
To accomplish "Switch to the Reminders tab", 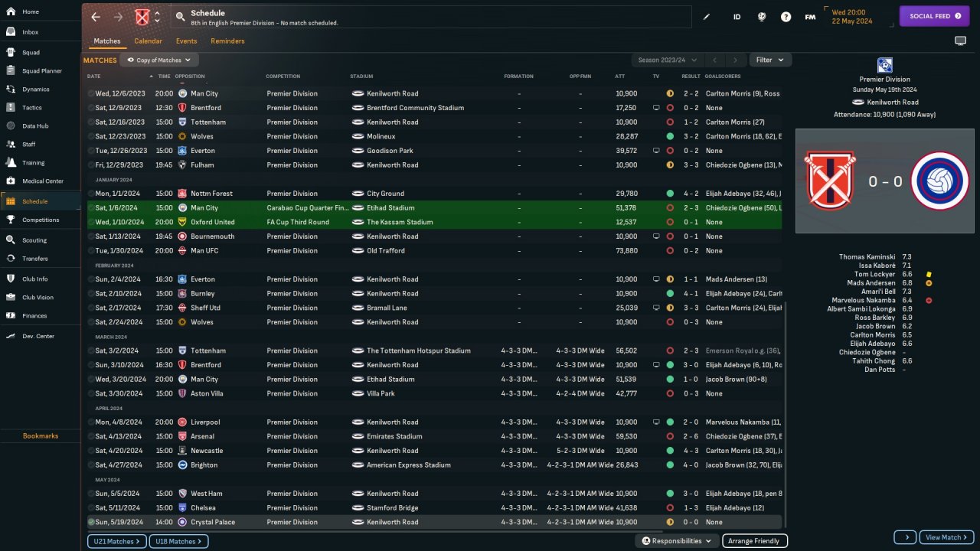I will point(227,41).
